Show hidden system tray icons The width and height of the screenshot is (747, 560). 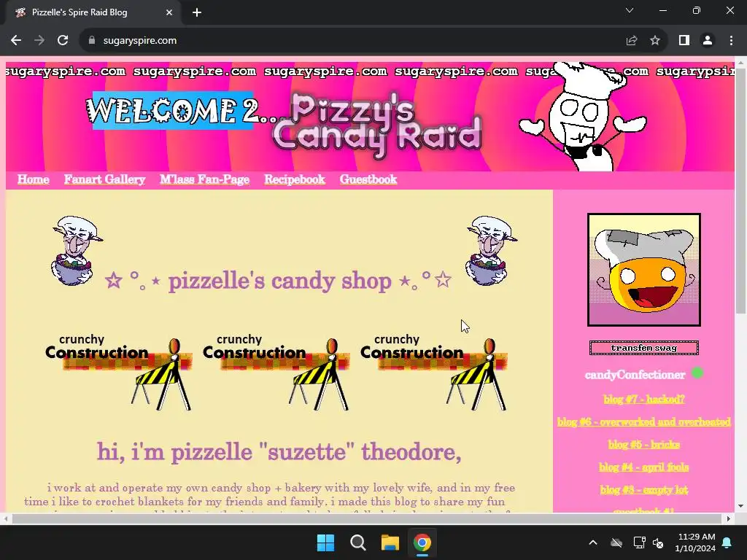(592, 542)
